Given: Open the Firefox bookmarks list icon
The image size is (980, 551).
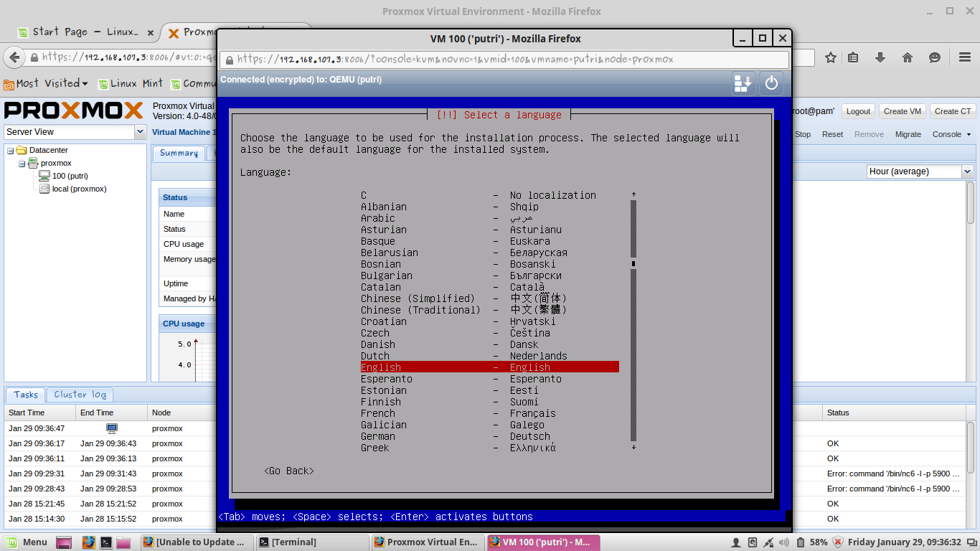Looking at the screenshot, I should pos(853,57).
